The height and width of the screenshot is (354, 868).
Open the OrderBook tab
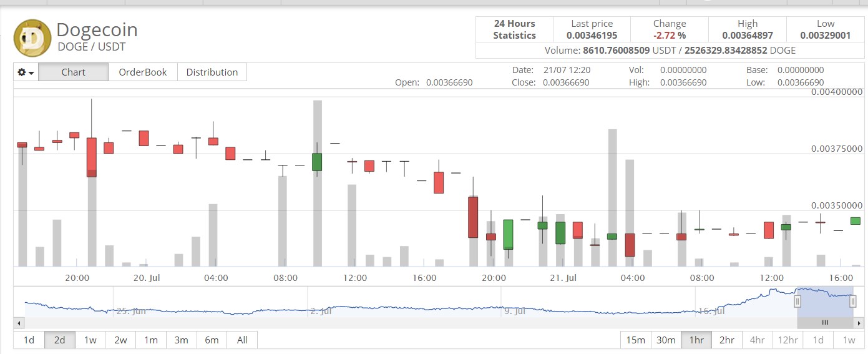(x=143, y=72)
